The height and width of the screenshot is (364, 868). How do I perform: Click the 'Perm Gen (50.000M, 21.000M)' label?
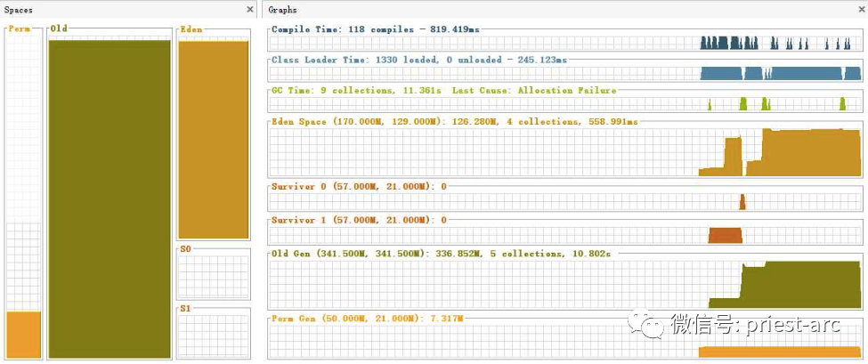[x=345, y=319]
